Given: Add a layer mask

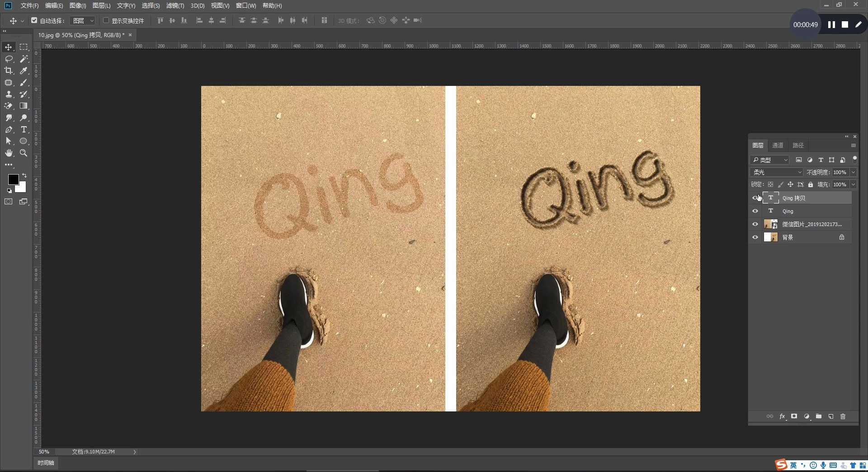Looking at the screenshot, I should pyautogui.click(x=794, y=416).
